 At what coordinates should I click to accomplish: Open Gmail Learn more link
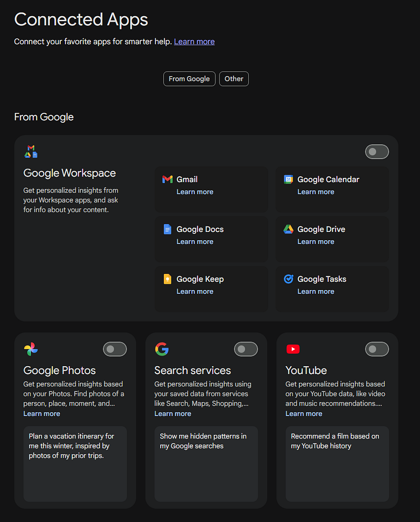click(195, 192)
